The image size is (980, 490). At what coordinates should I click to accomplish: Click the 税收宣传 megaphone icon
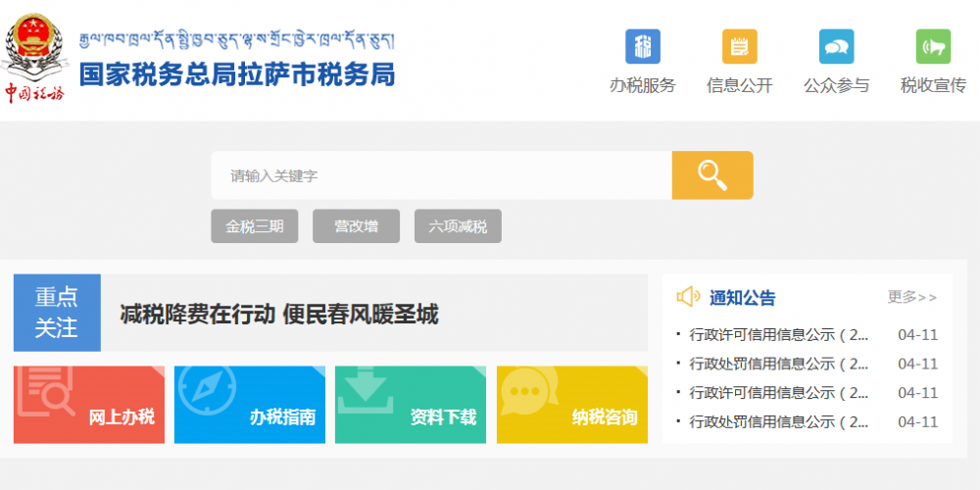click(933, 47)
